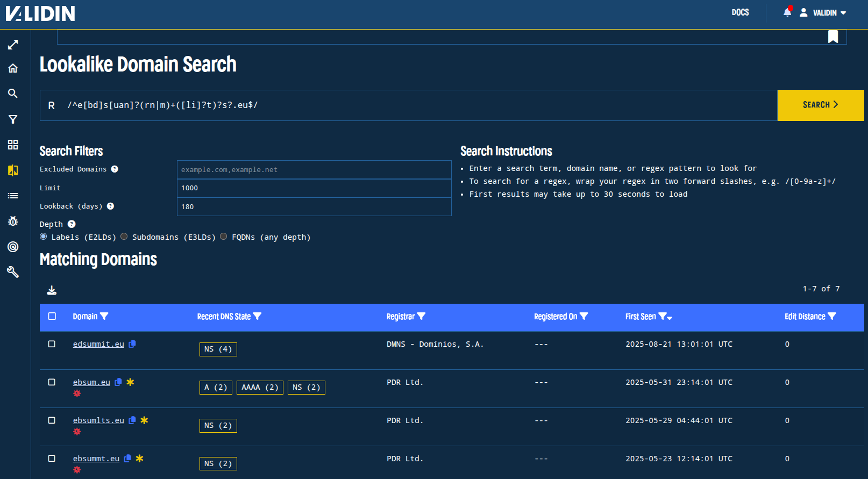868x479 pixels.
Task: Open the grid dashboard sidebar icon
Action: click(x=13, y=145)
